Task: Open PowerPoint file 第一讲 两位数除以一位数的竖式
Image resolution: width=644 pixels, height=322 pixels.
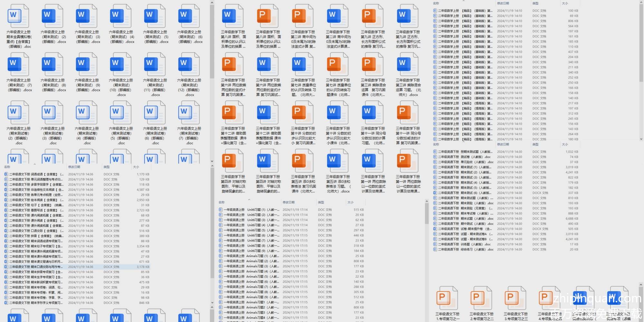Action: (x=408, y=161)
